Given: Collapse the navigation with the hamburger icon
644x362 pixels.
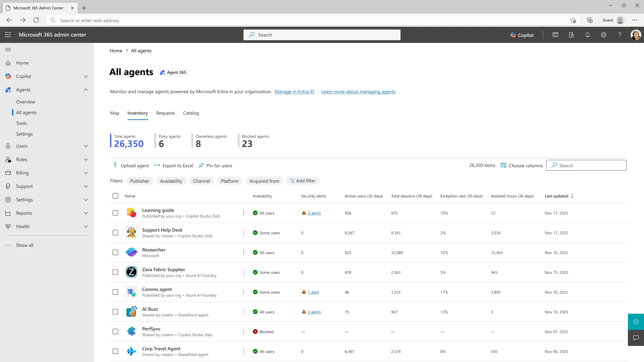Looking at the screenshot, I should [8, 49].
